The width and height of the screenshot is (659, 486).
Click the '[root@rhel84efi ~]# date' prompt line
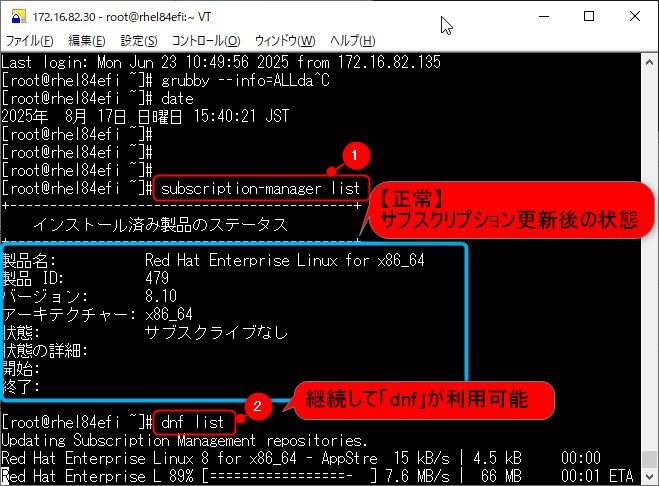coord(98,98)
